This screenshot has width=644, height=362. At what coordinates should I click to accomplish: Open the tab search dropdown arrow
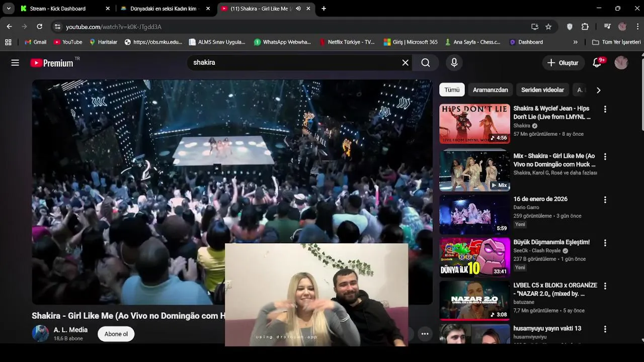click(x=9, y=9)
